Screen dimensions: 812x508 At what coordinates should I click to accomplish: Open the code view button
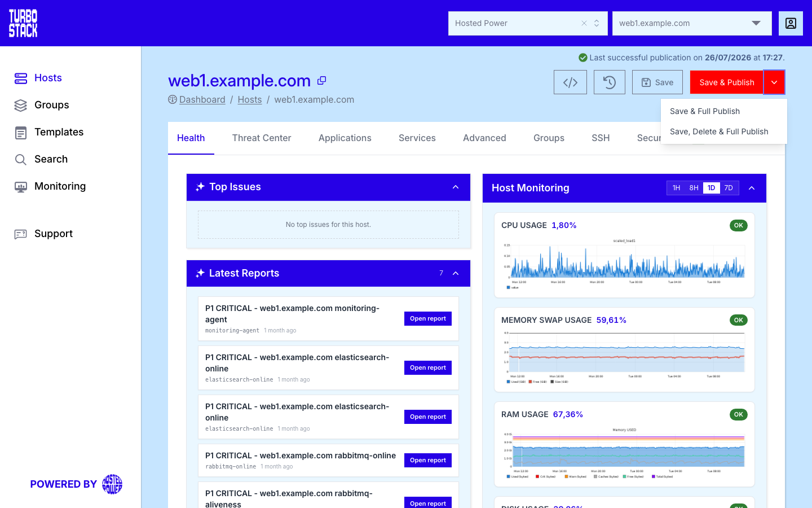coord(570,82)
